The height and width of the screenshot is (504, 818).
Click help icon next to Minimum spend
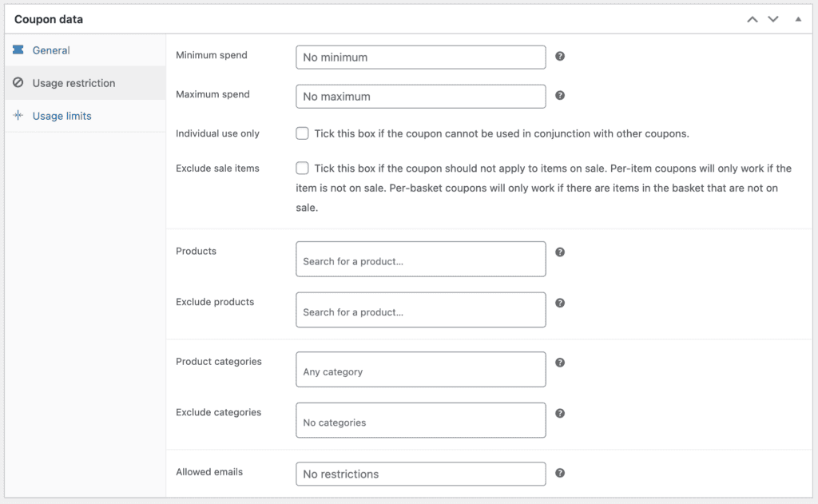[560, 57]
